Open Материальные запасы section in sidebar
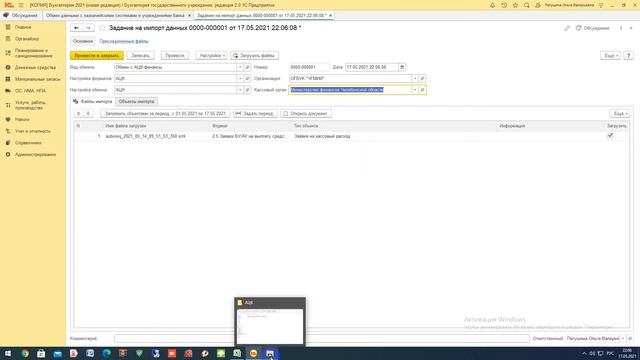Screen dimensions: 640x360 pyautogui.click(x=37, y=79)
